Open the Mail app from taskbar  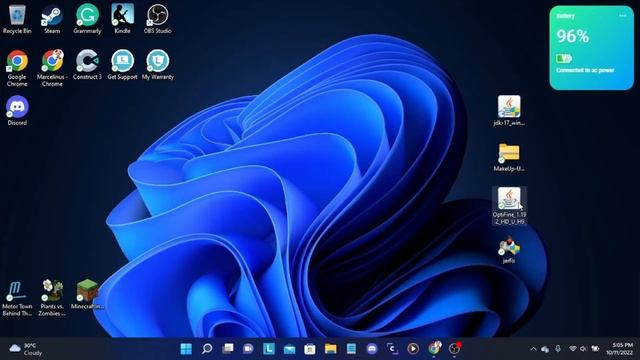(289, 349)
